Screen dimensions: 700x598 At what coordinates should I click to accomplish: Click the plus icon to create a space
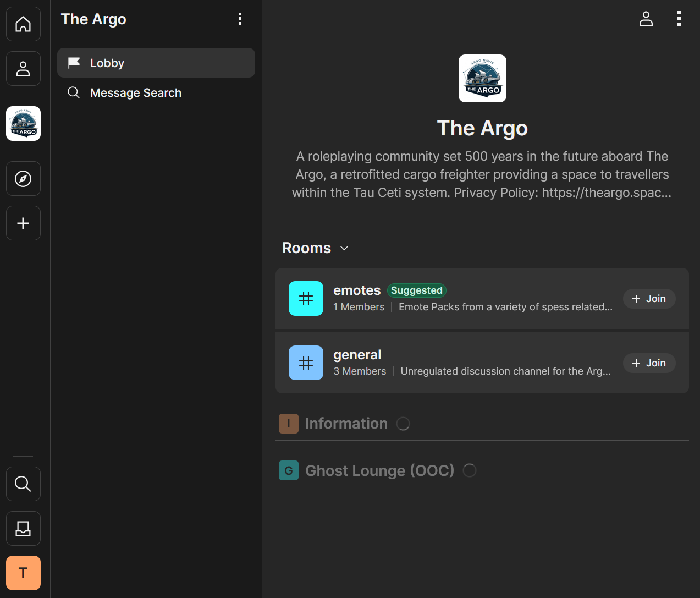(x=23, y=223)
